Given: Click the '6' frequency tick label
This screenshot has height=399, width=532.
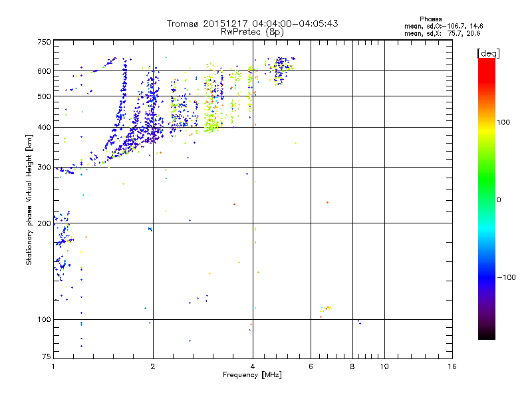Looking at the screenshot, I should (311, 366).
